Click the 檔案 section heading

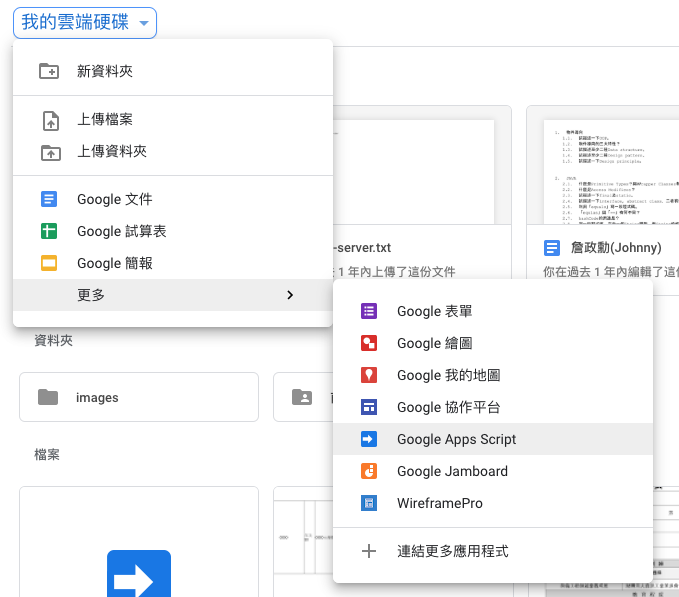[x=47, y=455]
